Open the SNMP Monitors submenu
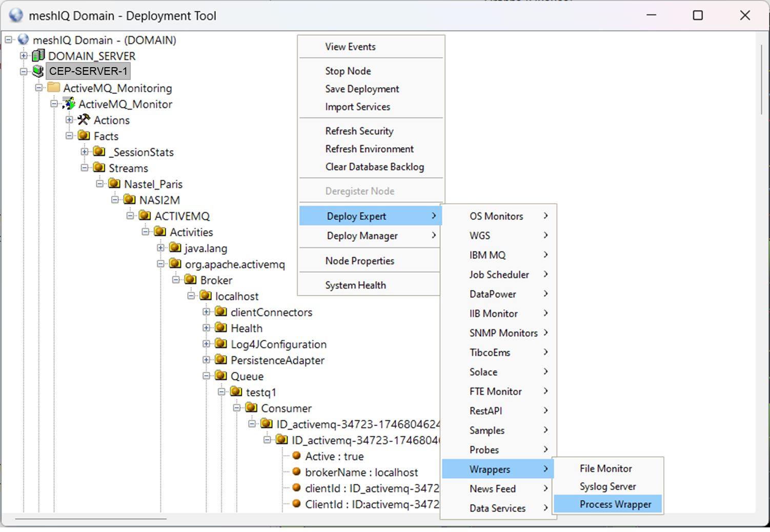This screenshot has height=532, width=770. (x=498, y=333)
